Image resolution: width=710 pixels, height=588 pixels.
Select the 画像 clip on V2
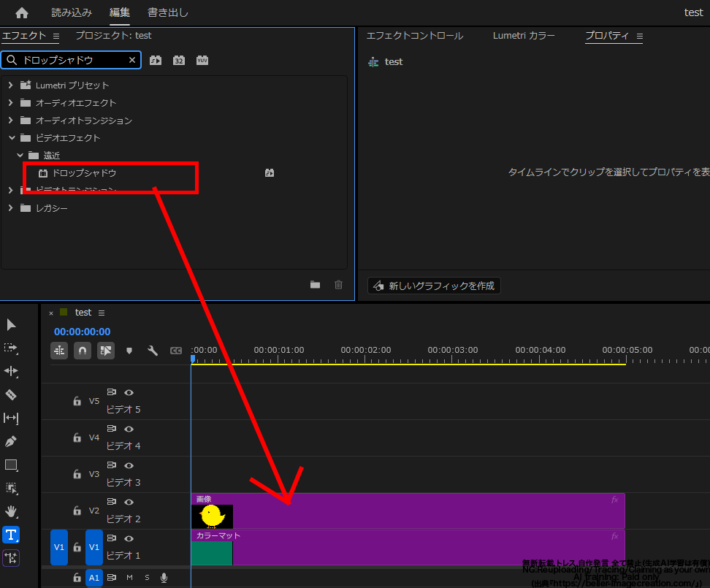(408, 511)
